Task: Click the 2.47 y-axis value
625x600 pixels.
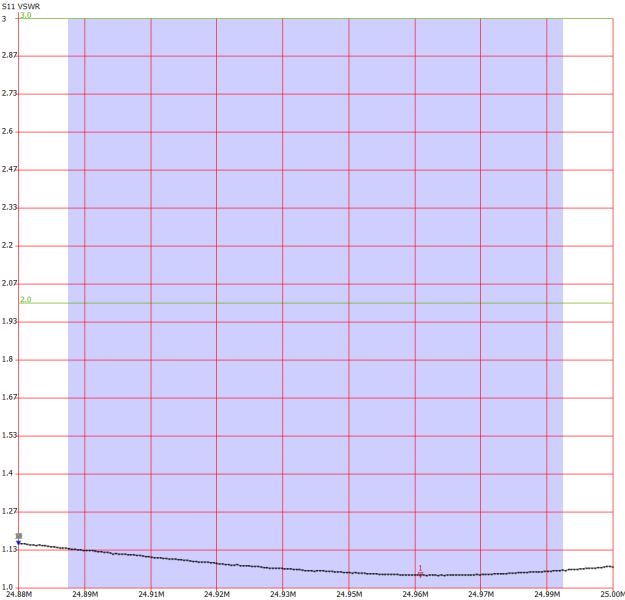Action: pyautogui.click(x=10, y=169)
